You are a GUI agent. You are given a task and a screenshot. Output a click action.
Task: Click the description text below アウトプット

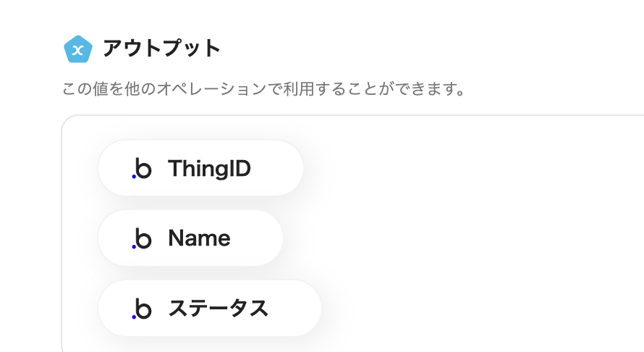click(263, 90)
